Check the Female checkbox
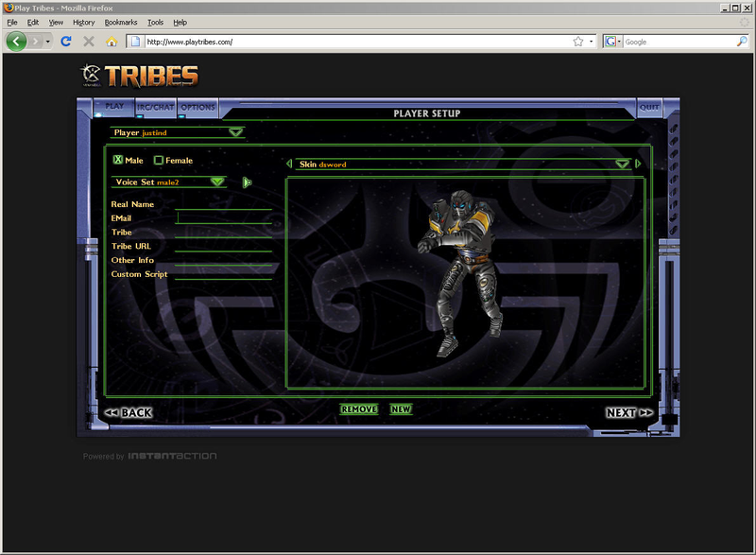 159,160
